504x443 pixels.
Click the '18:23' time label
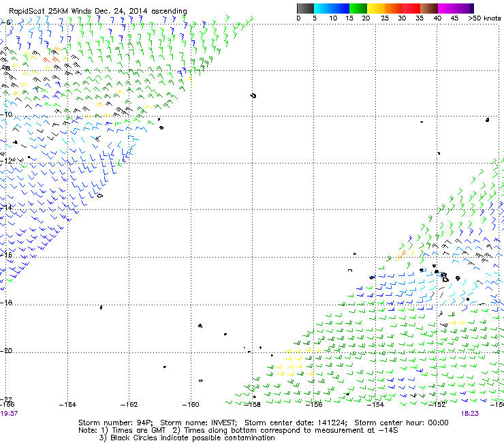point(470,414)
